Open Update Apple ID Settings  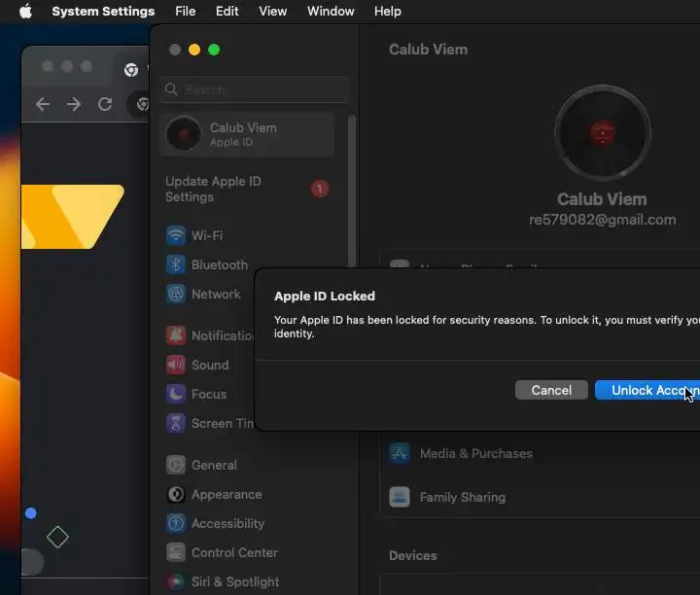(247, 189)
